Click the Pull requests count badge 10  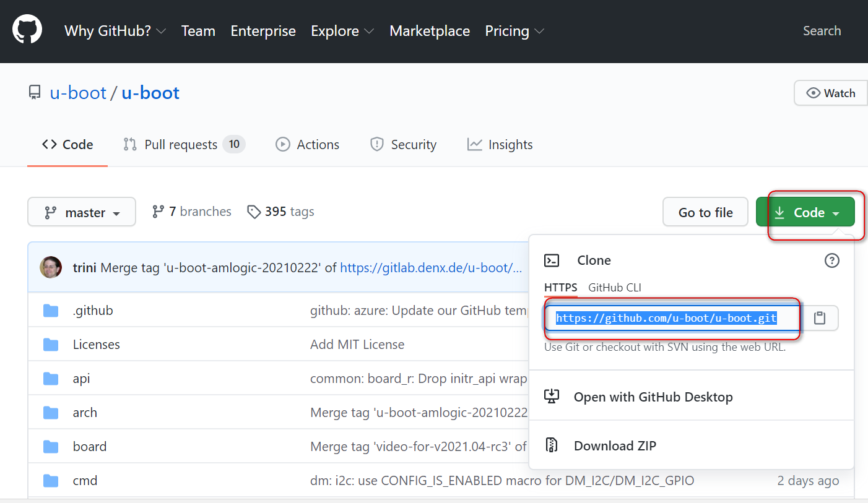tap(234, 145)
